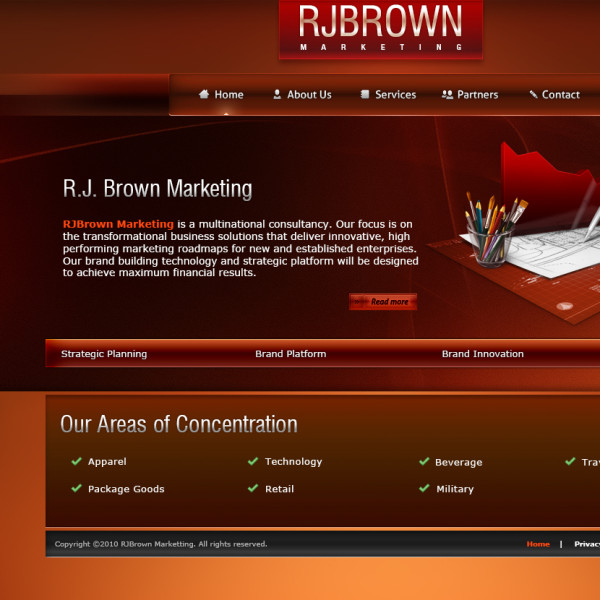Click the orange RJBrown Marketing text link

click(118, 224)
